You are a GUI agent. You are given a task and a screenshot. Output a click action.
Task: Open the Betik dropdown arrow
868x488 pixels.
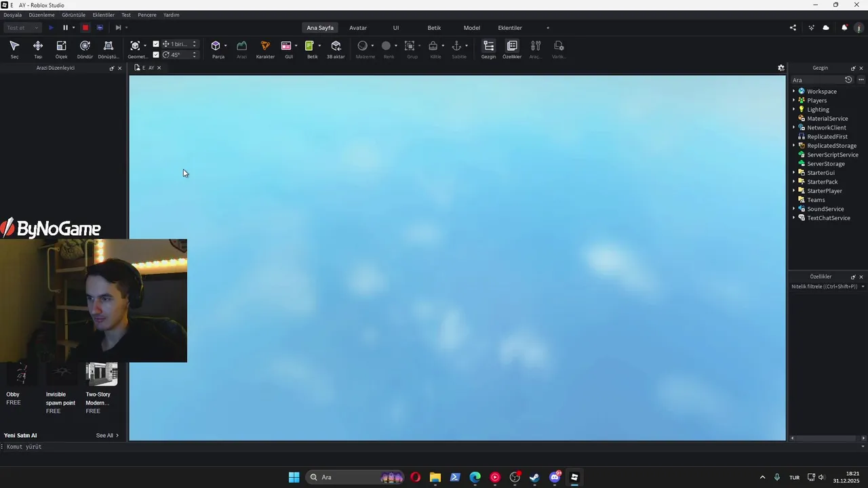(319, 46)
